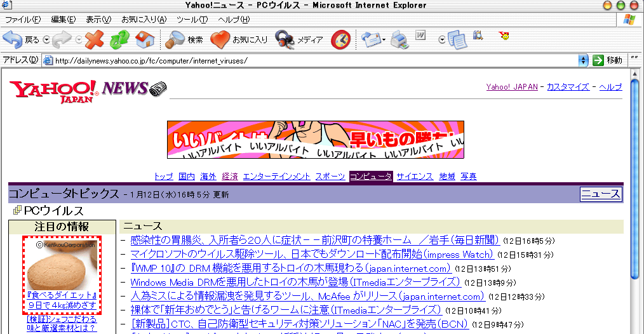Viewport: 644px width, 334px height.
Task: Click the Yahoo! JAPAN link
Action: [512, 87]
